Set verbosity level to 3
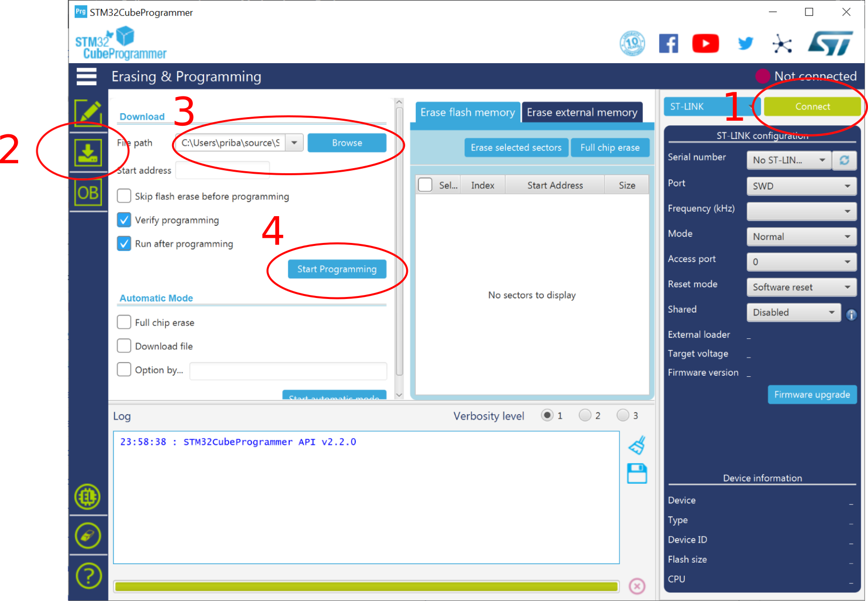868x601 pixels. (623, 415)
